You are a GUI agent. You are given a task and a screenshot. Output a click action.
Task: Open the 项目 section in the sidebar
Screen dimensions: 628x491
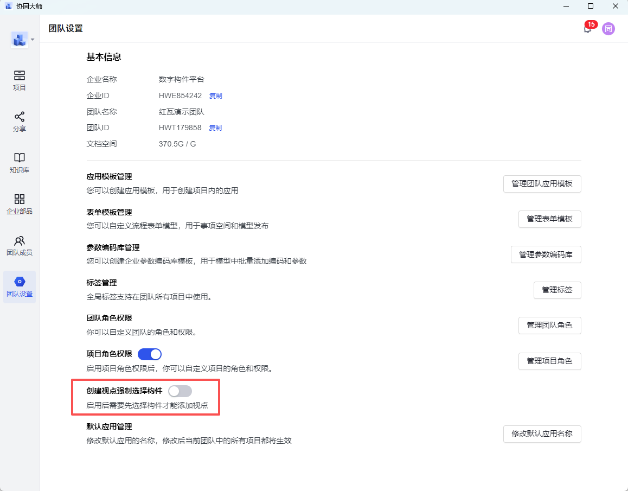pos(19,79)
